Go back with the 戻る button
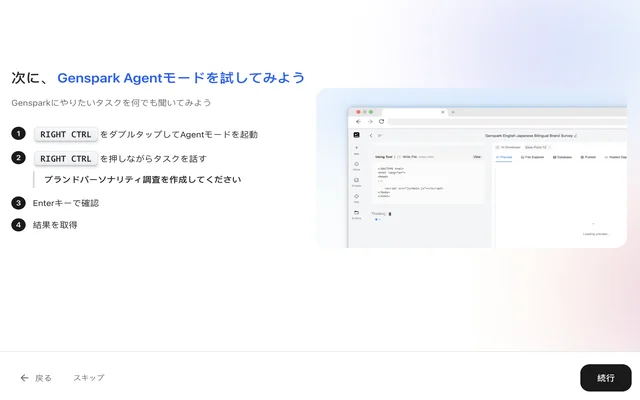Viewport: 640px width, 400px height. 36,378
